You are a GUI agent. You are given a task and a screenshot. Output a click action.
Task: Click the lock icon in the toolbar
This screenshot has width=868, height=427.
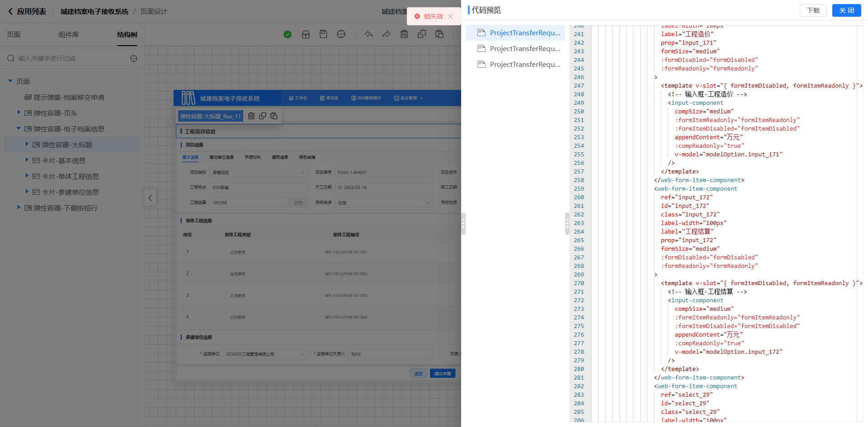pos(306,34)
